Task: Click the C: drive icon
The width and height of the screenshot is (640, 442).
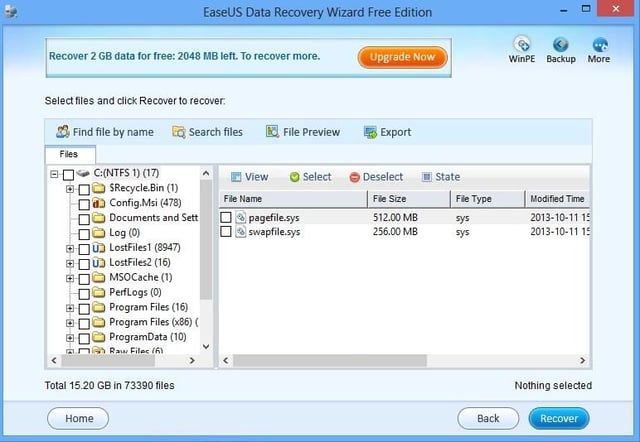Action: tap(83, 173)
